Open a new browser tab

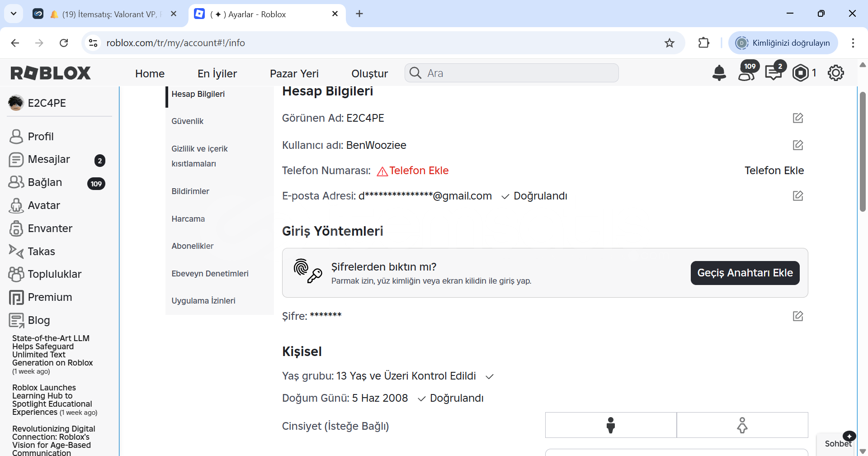point(359,14)
